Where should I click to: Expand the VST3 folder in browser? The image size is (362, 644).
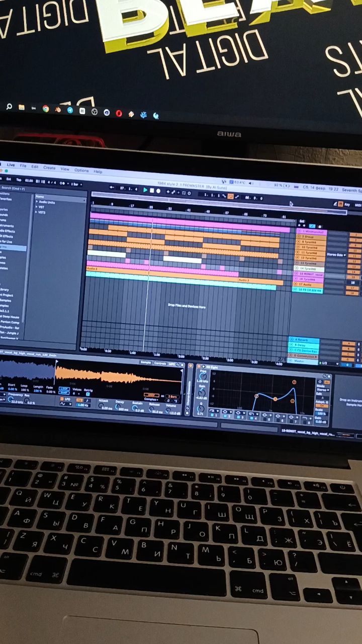click(x=37, y=212)
